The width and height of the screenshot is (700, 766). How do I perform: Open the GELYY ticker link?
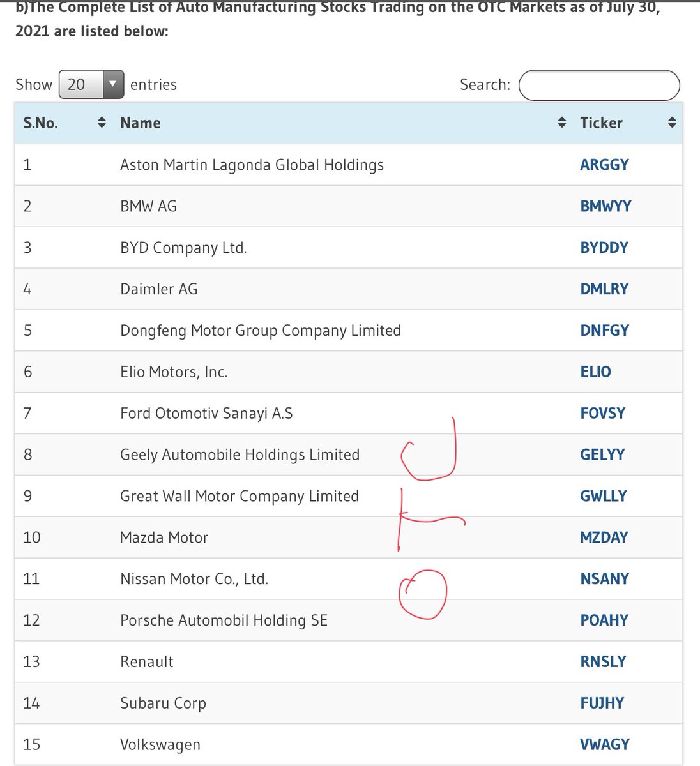tap(602, 454)
